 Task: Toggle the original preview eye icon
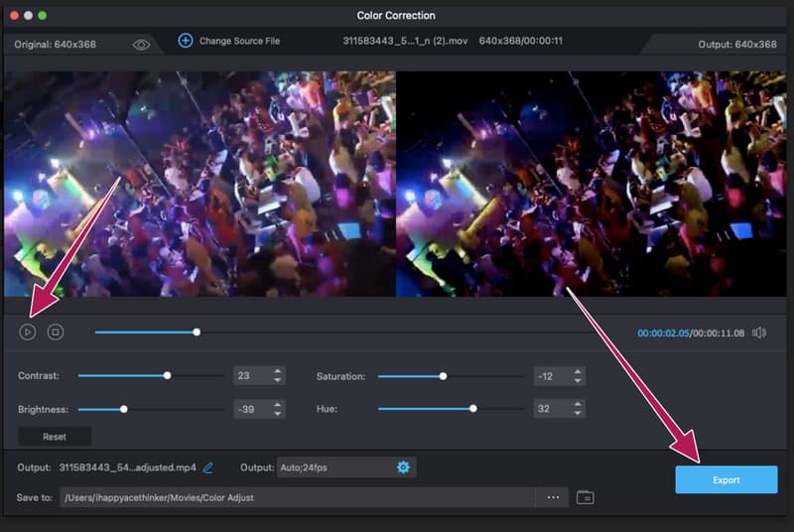[141, 45]
